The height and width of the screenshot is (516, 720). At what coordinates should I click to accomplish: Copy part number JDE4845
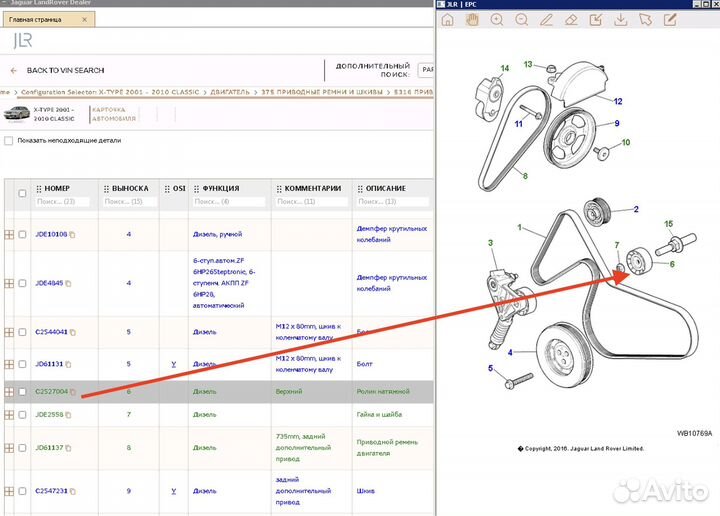[x=68, y=284]
